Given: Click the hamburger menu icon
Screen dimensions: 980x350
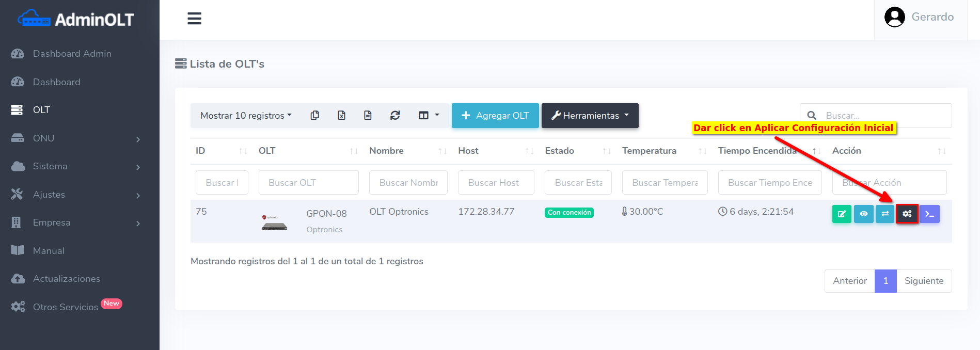Looking at the screenshot, I should point(194,19).
